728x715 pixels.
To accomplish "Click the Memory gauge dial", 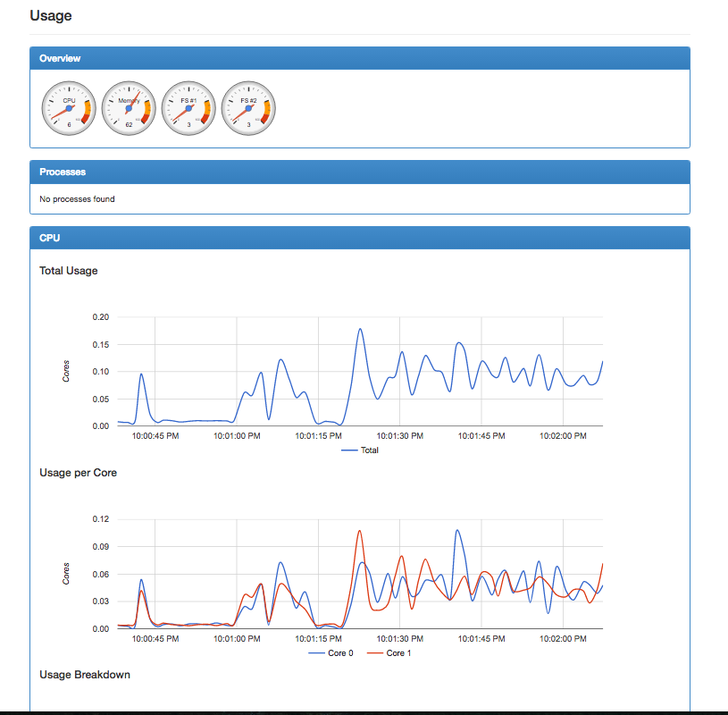I will pos(129,108).
